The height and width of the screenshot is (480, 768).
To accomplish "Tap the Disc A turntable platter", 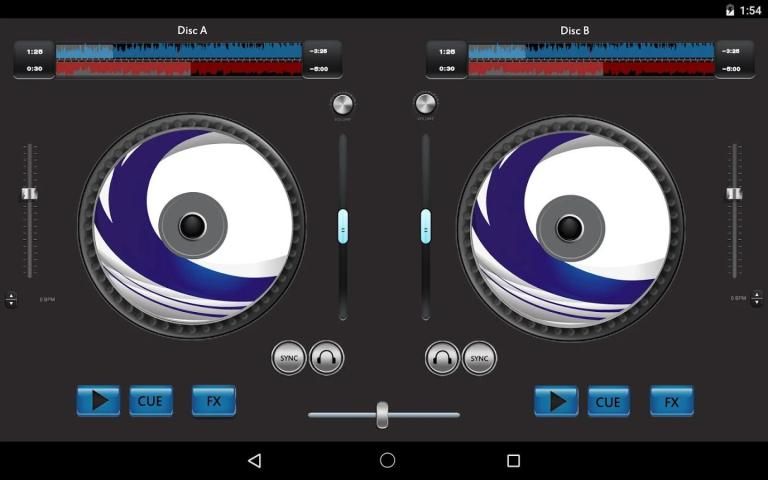I will (x=192, y=226).
